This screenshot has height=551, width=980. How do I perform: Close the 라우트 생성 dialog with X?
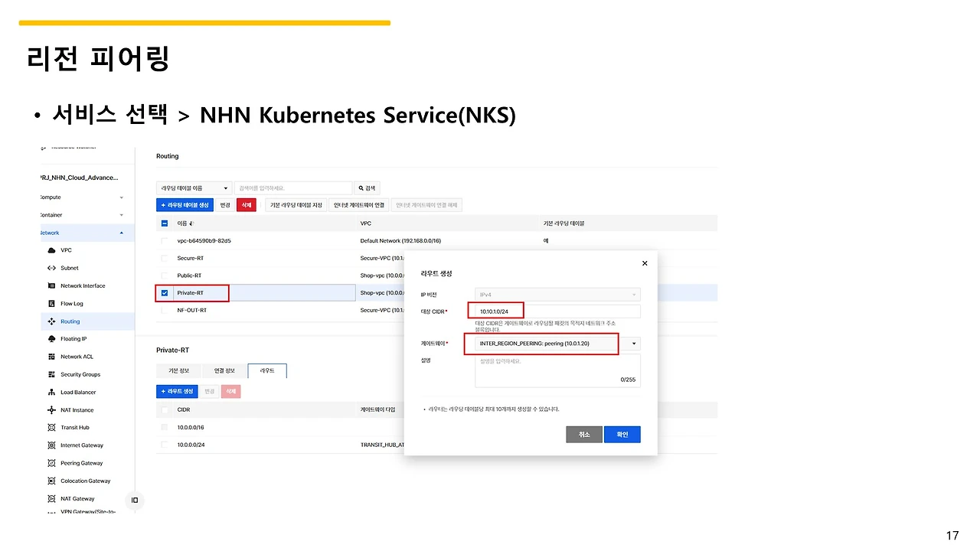click(x=645, y=263)
